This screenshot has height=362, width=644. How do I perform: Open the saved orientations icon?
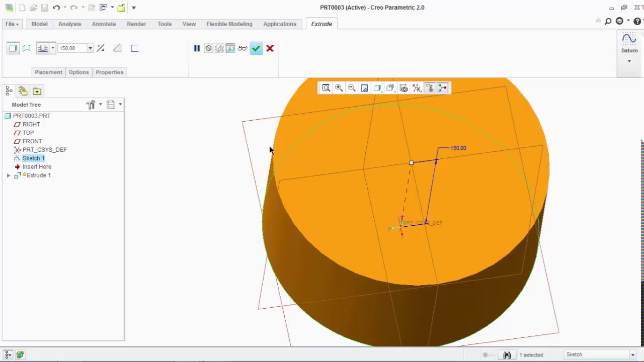click(x=390, y=88)
